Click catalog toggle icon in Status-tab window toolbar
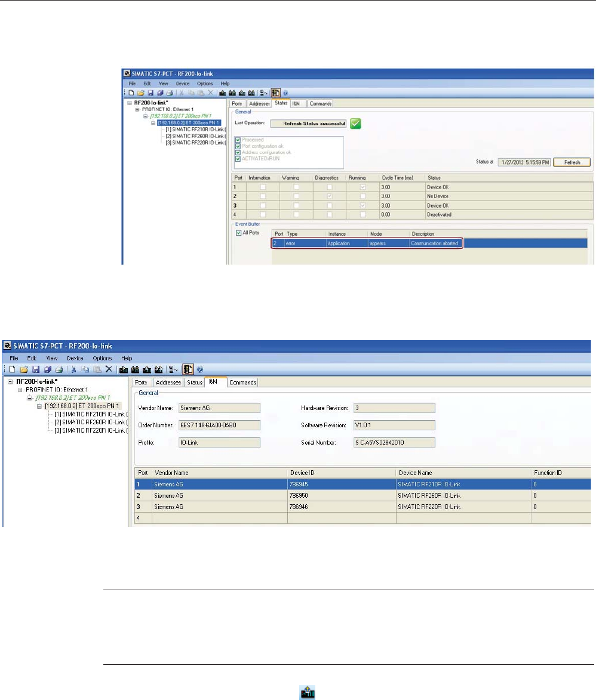This screenshot has height=700, width=596. [x=276, y=93]
